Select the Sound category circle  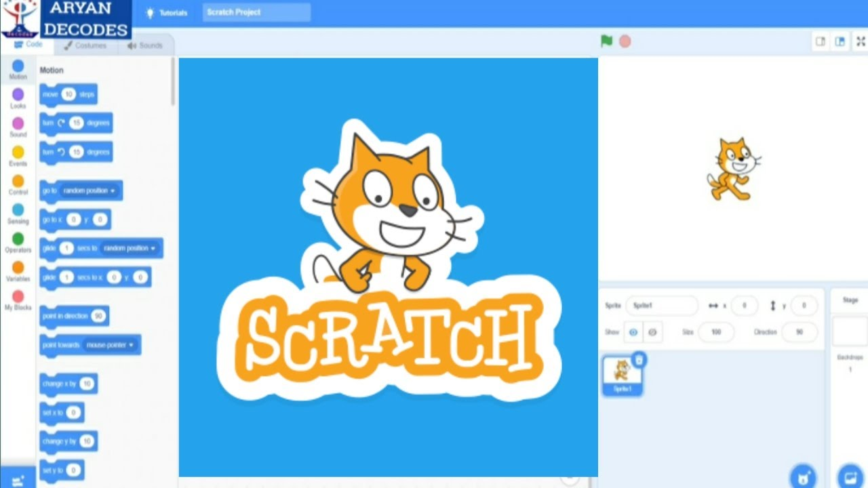pos(18,123)
